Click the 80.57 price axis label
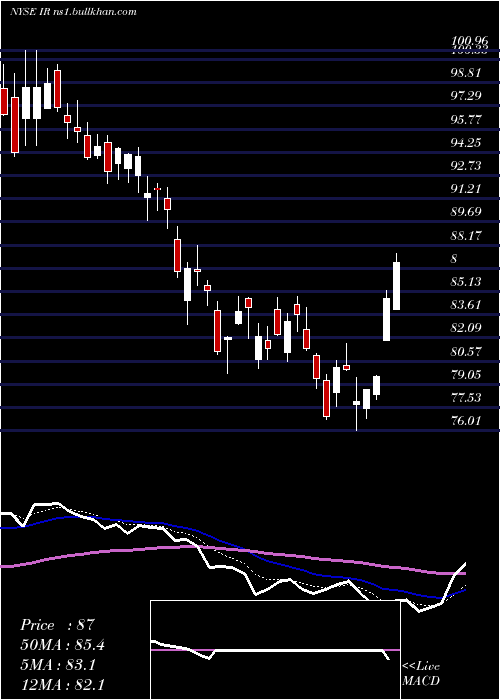The width and height of the screenshot is (500, 700). 466,352
